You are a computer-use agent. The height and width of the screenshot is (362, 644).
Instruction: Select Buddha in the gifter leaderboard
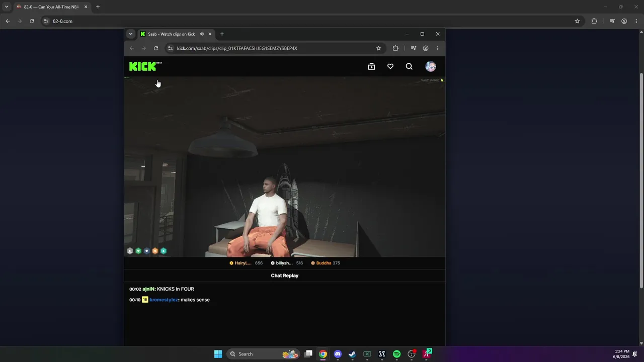[x=326, y=263]
